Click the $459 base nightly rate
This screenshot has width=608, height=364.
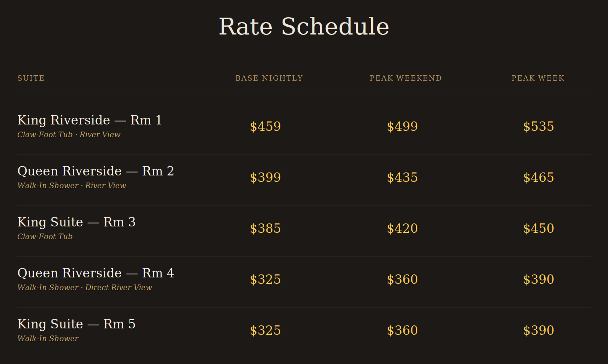click(x=265, y=126)
